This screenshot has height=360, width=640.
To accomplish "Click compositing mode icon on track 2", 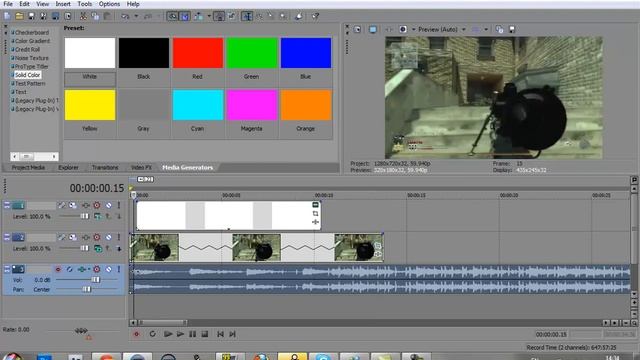I will [98, 248].
